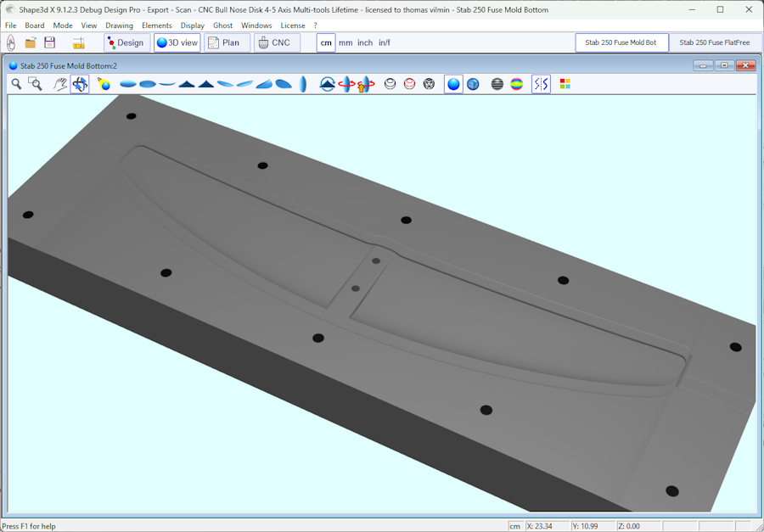Image resolution: width=764 pixels, height=532 pixels.
Task: Toggle solid blue sphere shading mode
Action: 453,84
